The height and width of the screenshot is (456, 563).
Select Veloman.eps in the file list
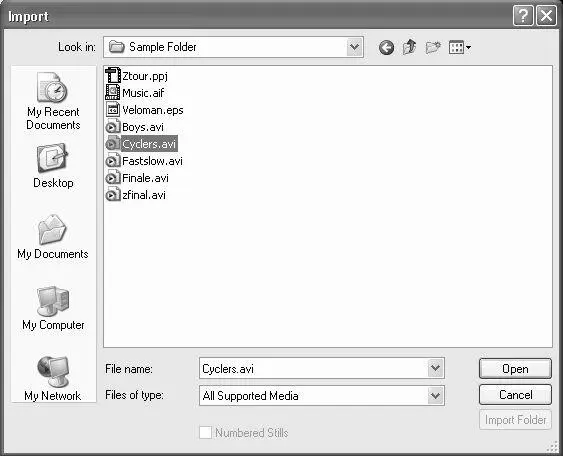pyautogui.click(x=144, y=110)
